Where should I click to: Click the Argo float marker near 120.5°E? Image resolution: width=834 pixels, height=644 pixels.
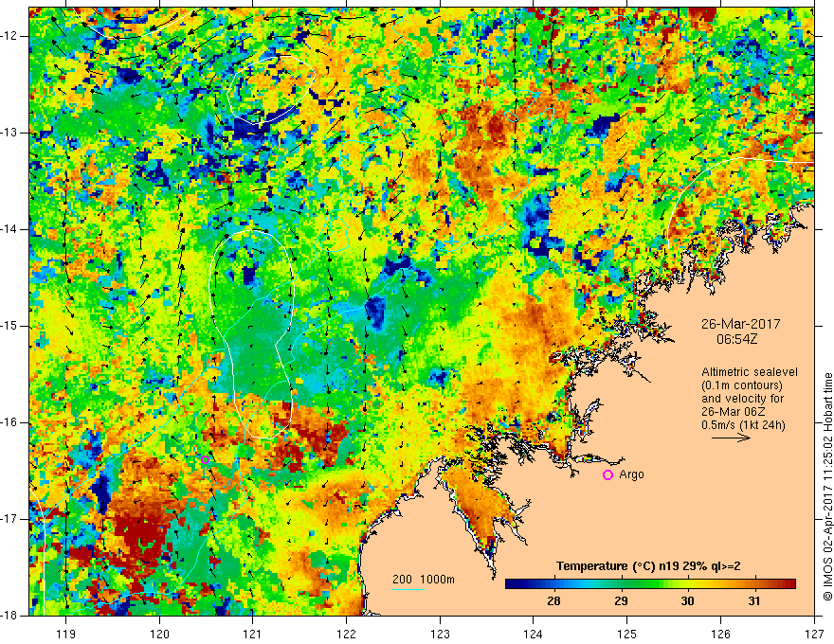[206, 459]
